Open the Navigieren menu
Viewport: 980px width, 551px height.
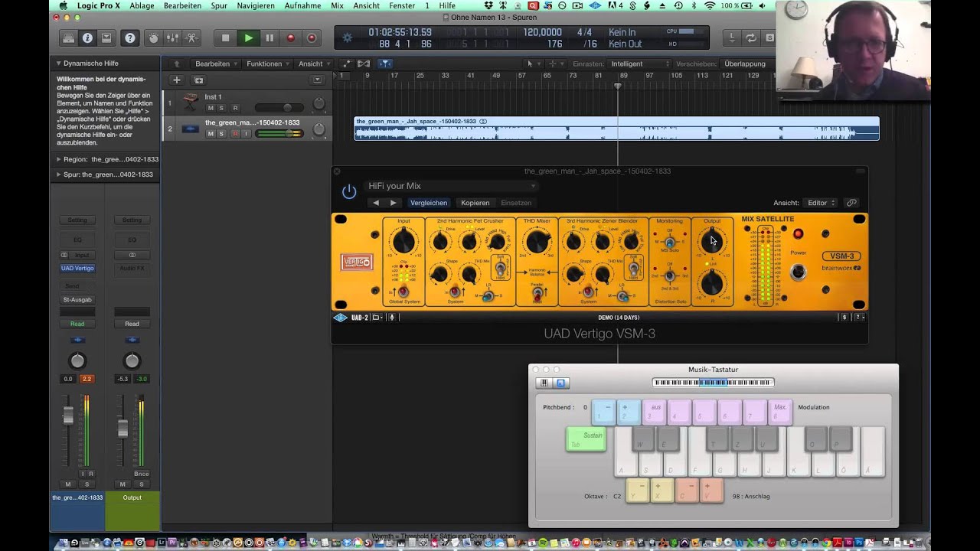tap(256, 5)
